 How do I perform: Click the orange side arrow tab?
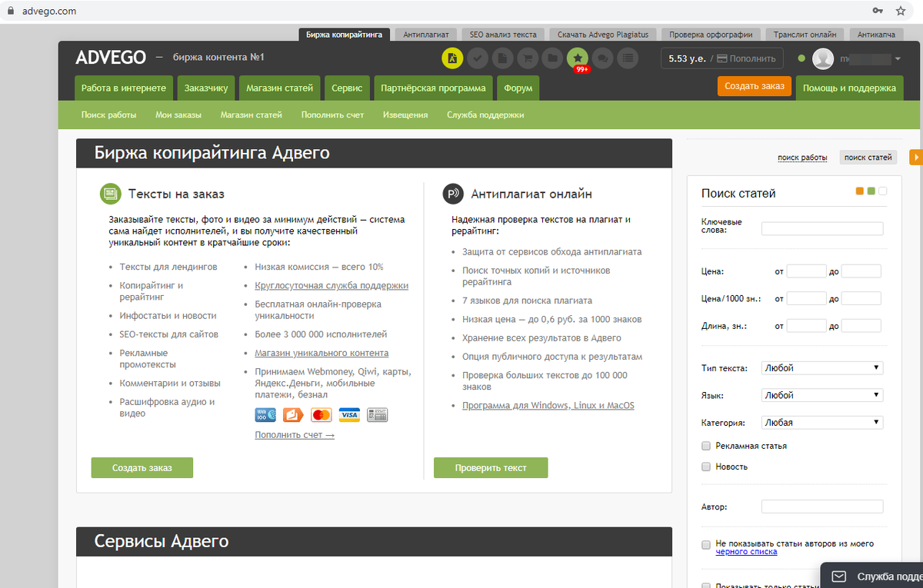tap(916, 157)
